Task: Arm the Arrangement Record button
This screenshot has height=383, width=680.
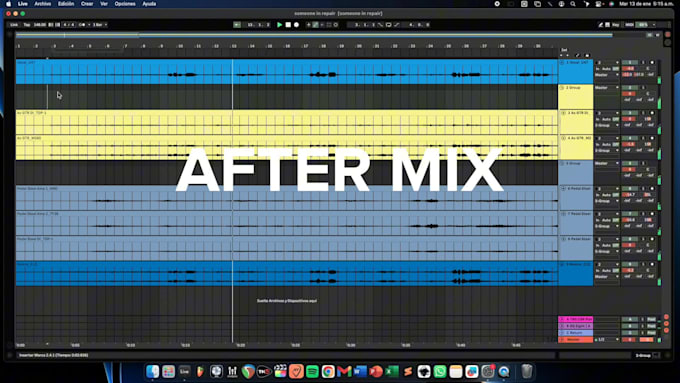Action: (x=296, y=25)
